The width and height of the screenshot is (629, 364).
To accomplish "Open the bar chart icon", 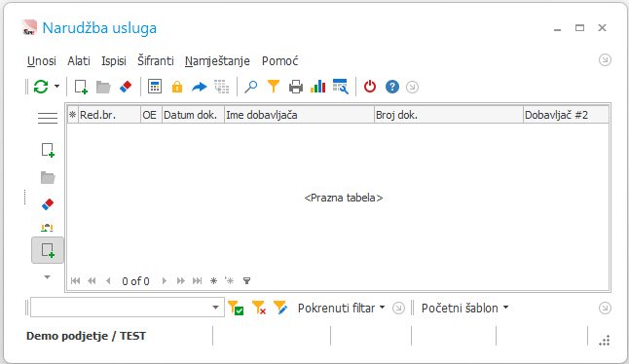I will pos(317,87).
